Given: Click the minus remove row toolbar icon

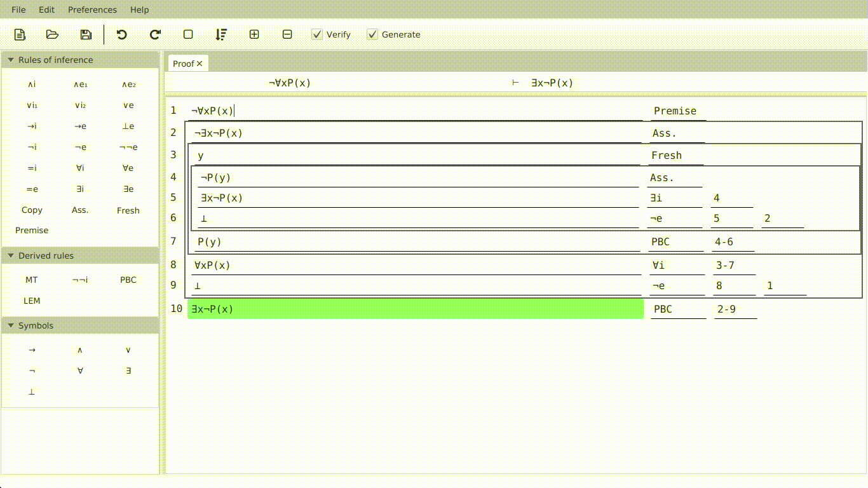Looking at the screenshot, I should pos(287,34).
